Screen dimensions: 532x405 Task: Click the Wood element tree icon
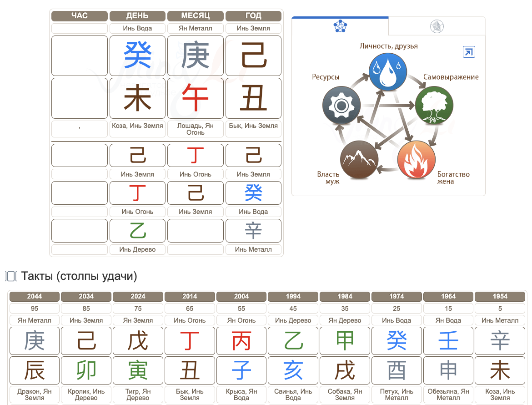[x=434, y=105]
